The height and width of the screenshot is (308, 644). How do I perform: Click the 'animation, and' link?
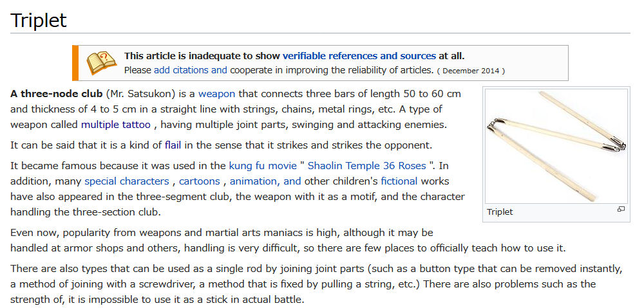point(265,181)
